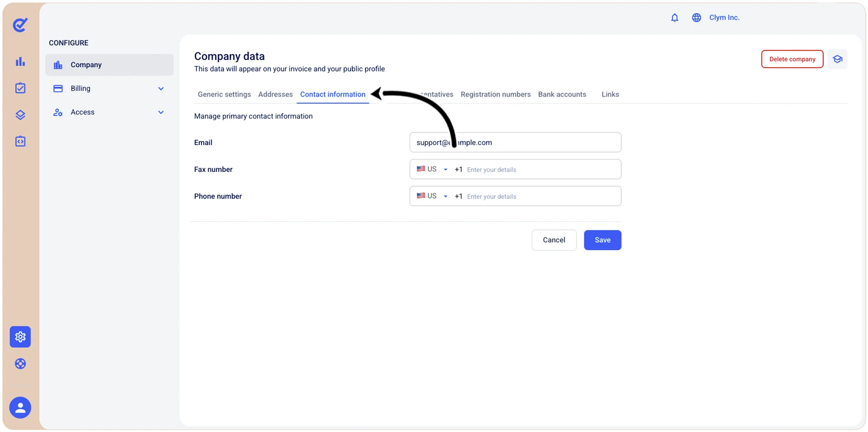Screen dimensions: 868x432
Task: Switch to the Links tab
Action: click(610, 94)
